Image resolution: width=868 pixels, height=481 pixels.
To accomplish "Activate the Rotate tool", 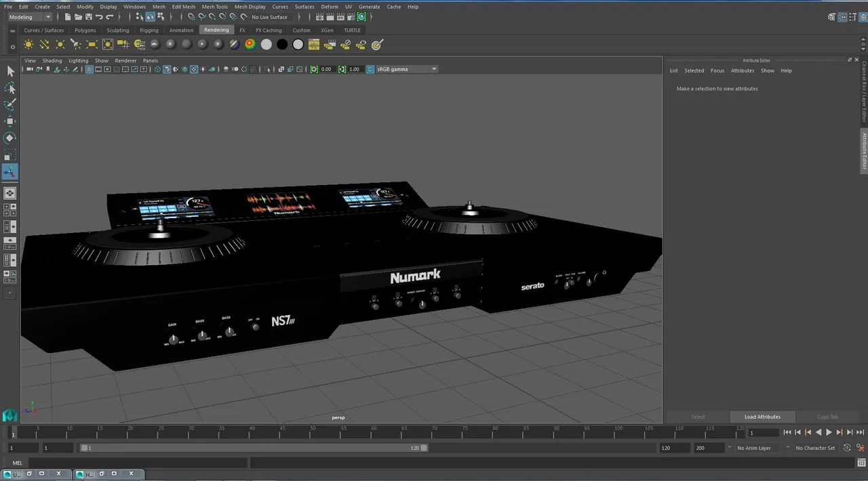I will 10,138.
